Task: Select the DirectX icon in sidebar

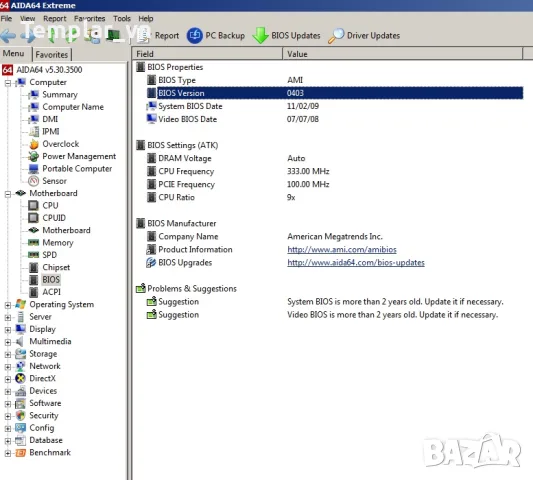Action: [20, 378]
